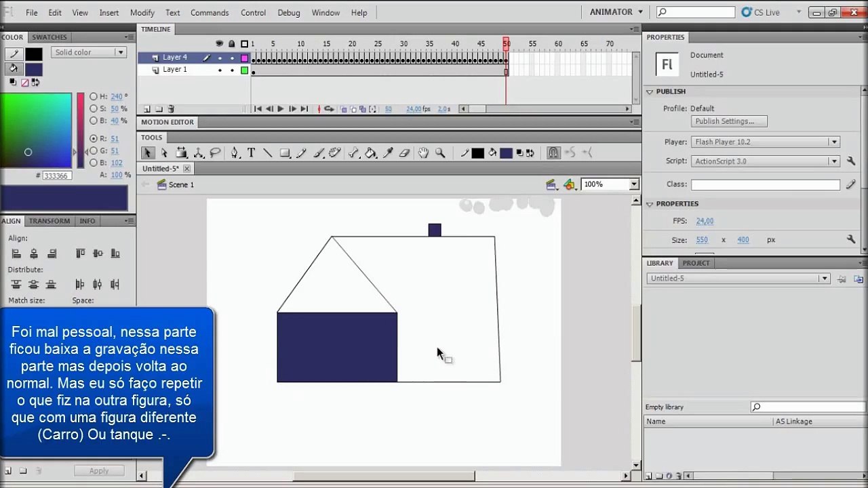Select the Rectangle tool
The image size is (868, 488).
[x=285, y=153]
